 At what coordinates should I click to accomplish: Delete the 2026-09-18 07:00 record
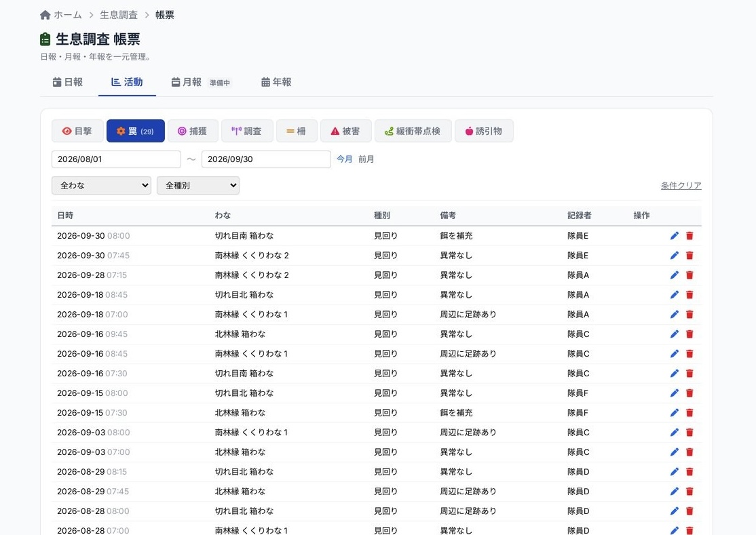(x=689, y=315)
